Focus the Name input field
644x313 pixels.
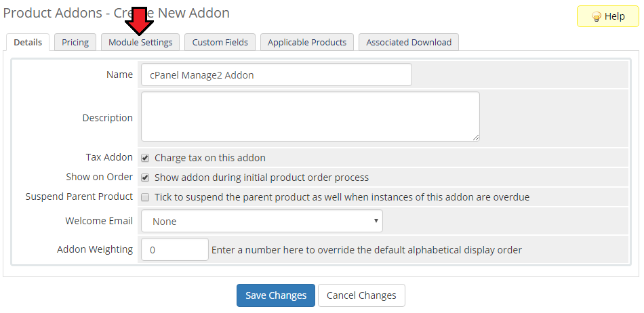click(277, 75)
